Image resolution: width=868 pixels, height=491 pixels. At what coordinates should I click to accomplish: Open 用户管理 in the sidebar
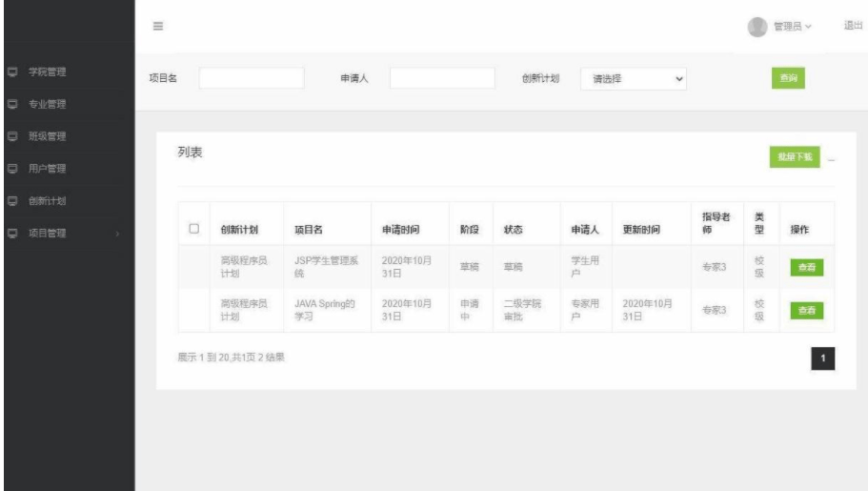[47, 169]
